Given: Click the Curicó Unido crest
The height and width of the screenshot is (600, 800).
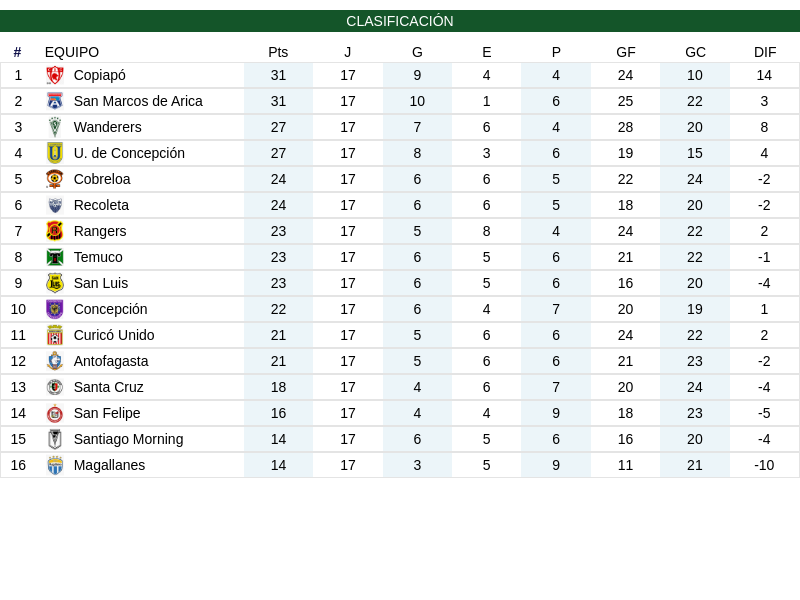Looking at the screenshot, I should (55, 336).
